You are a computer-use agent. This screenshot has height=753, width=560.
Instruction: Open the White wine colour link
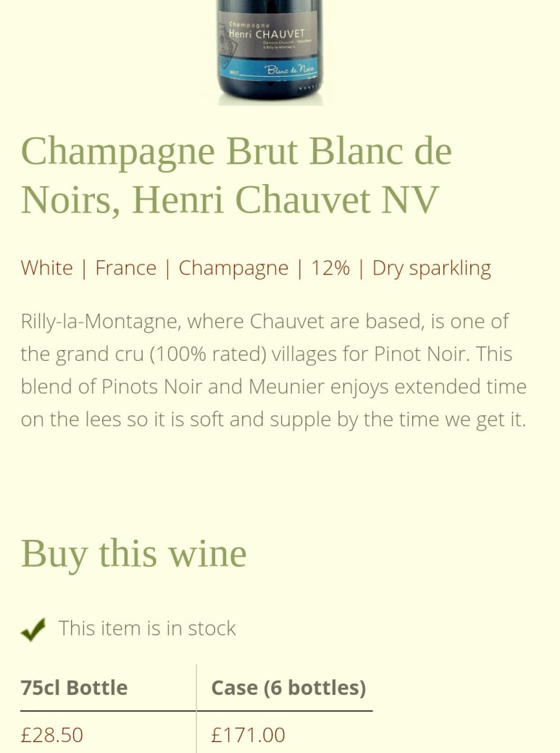tap(46, 268)
